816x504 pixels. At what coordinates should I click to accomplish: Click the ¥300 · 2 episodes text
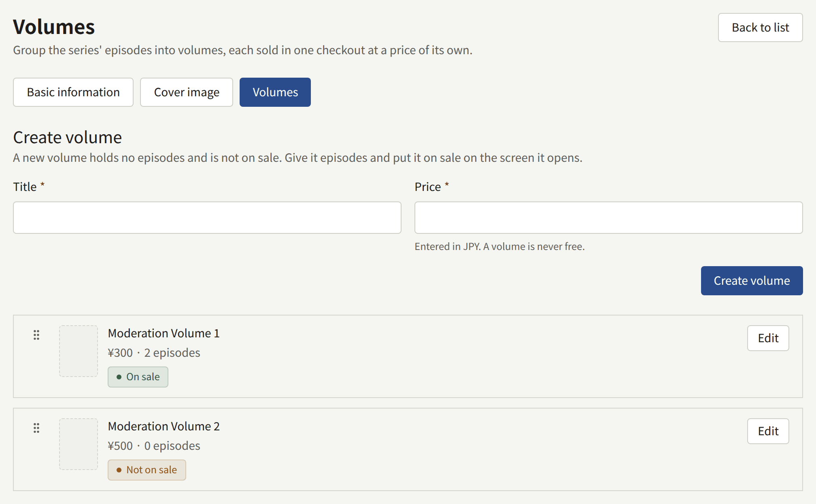coord(154,353)
